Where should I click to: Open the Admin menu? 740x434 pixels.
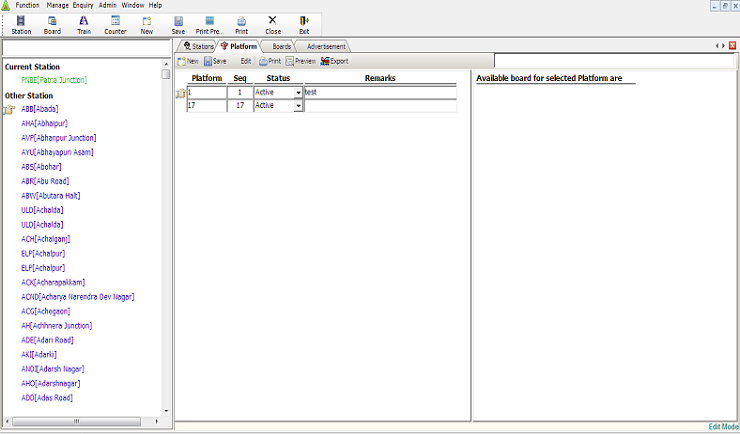[x=108, y=5]
